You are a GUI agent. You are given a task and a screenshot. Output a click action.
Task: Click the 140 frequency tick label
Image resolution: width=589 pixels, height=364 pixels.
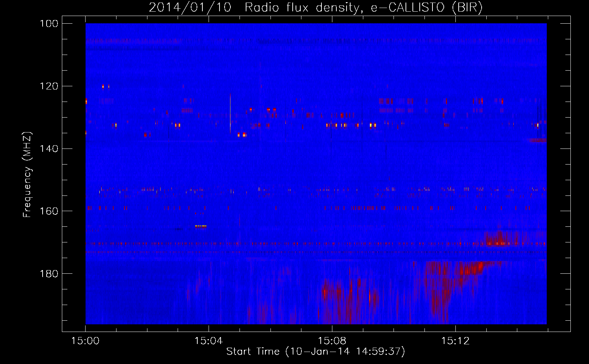click(49, 149)
